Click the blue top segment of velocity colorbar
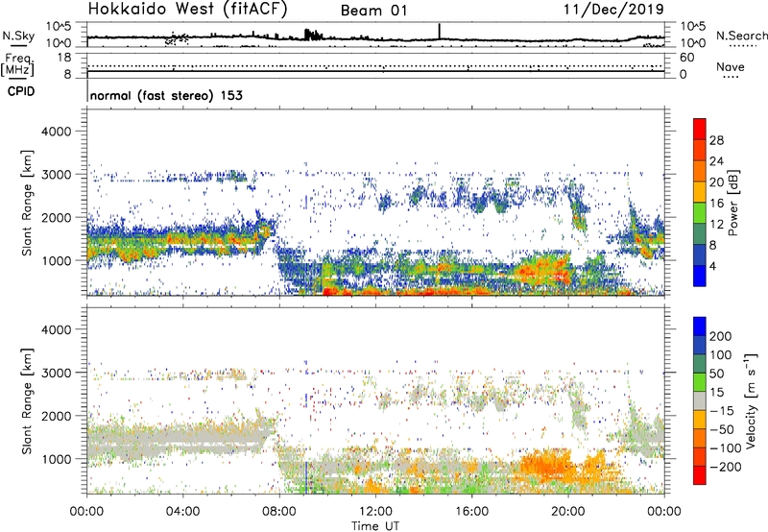Viewport: 768px width, 532px height. pos(700,326)
